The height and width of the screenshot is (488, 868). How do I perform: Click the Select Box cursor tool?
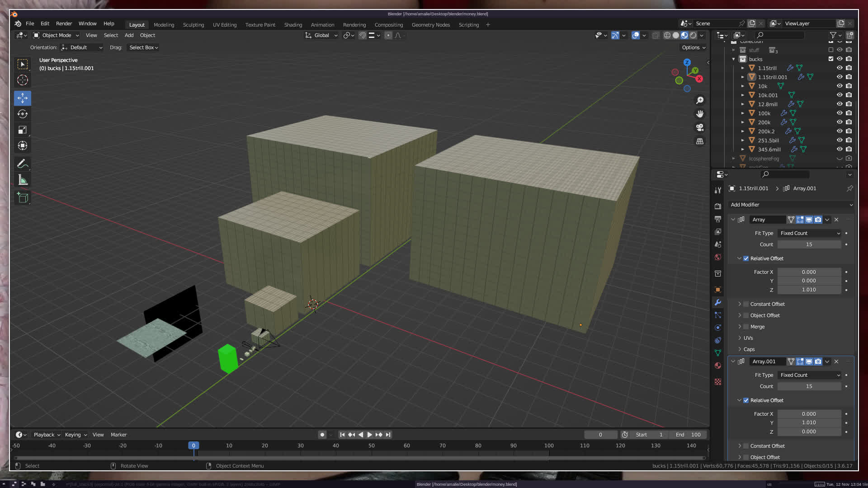coord(22,64)
